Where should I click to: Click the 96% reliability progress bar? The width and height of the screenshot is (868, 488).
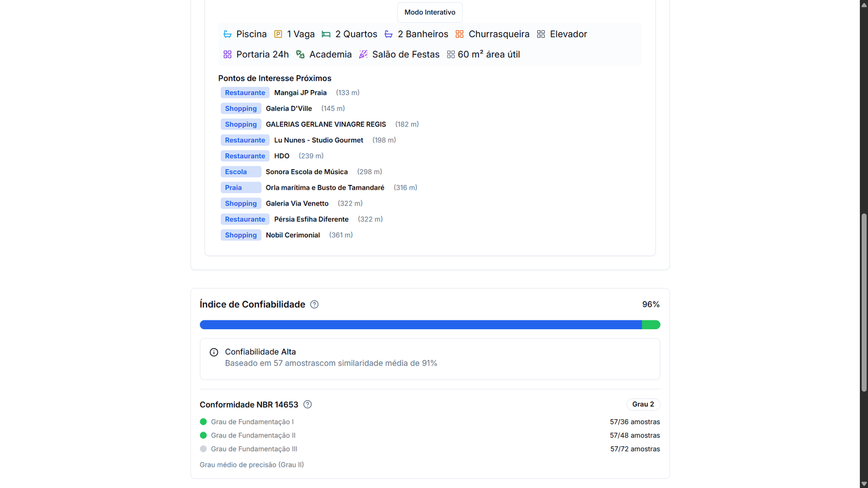point(430,325)
